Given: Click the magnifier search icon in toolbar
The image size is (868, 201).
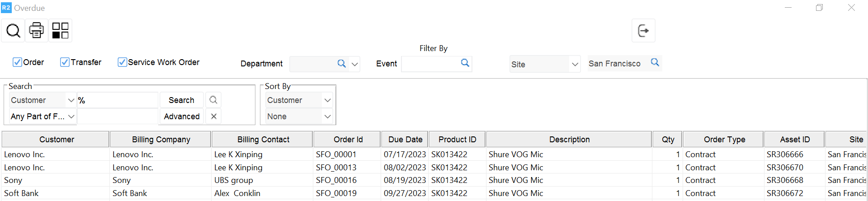Looking at the screenshot, I should [13, 31].
